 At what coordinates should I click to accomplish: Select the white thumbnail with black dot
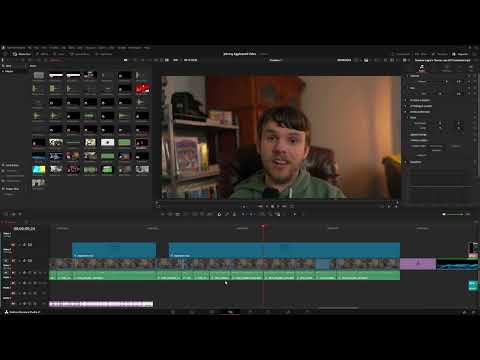(107, 142)
